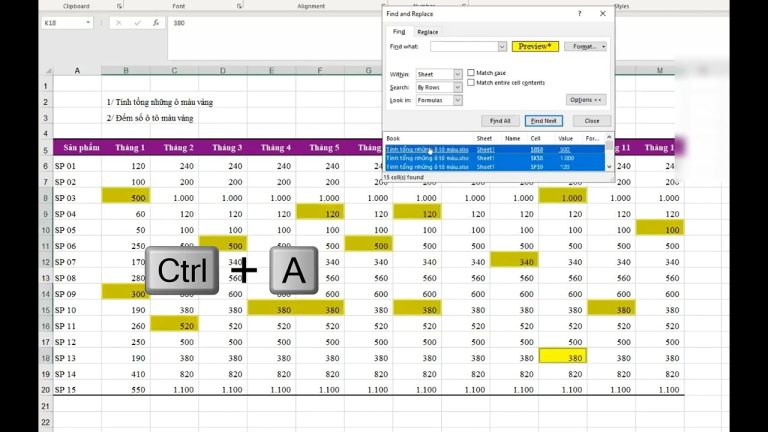Click the formula bar confirm checkmark icon
Image resolution: width=768 pixels, height=432 pixels.
click(137, 23)
